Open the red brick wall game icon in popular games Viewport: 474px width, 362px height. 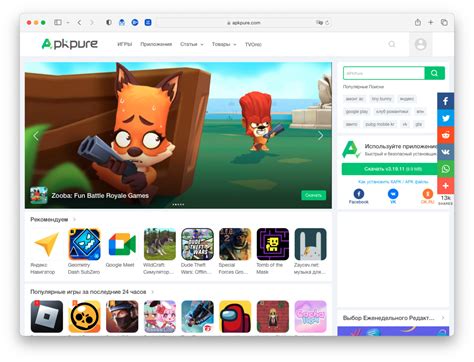[x=273, y=316]
